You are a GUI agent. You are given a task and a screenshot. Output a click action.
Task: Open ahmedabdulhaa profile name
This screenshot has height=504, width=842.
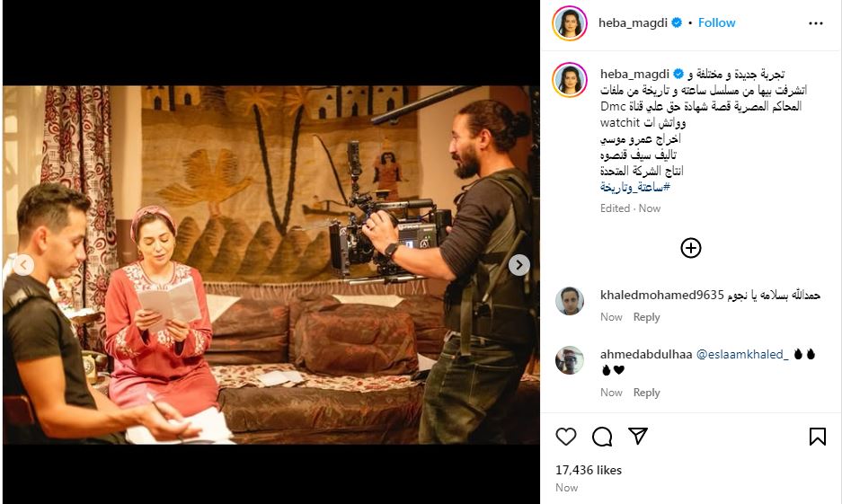pyautogui.click(x=646, y=354)
